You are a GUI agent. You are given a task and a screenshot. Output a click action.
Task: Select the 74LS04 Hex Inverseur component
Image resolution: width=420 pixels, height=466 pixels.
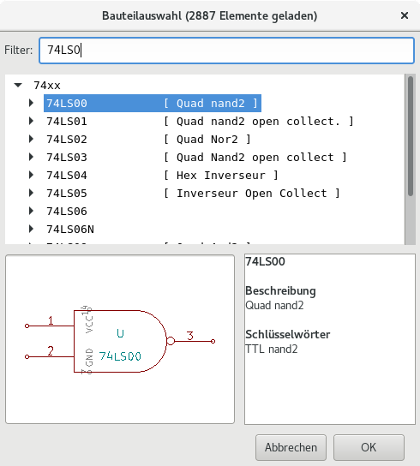point(162,175)
